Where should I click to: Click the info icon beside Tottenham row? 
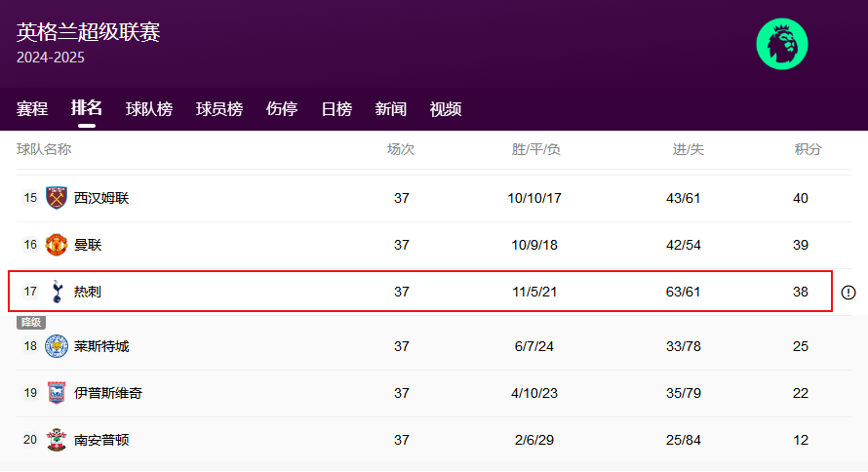coord(848,293)
